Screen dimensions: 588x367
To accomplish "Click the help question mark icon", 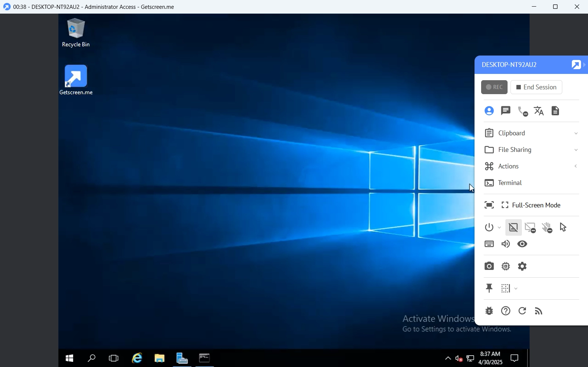I will click(506, 311).
